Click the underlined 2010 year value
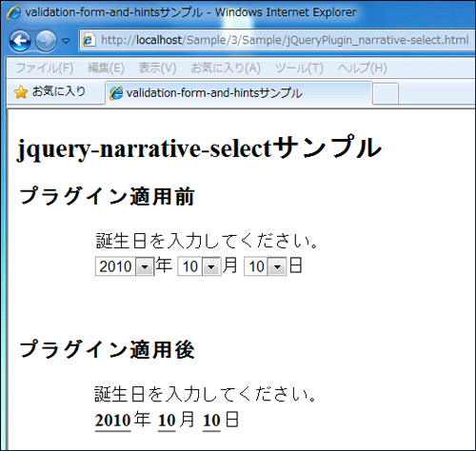 (112, 421)
